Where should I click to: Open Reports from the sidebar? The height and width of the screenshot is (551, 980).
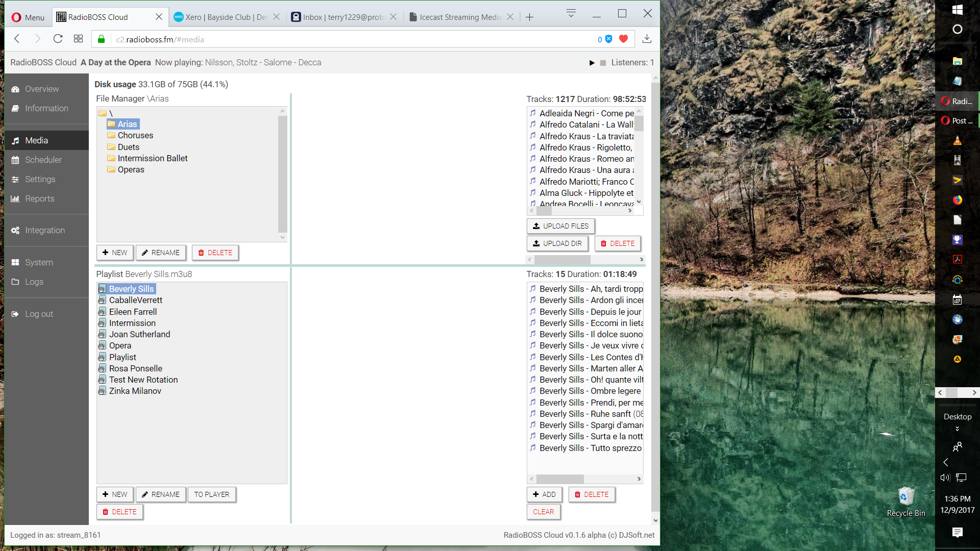[39, 198]
